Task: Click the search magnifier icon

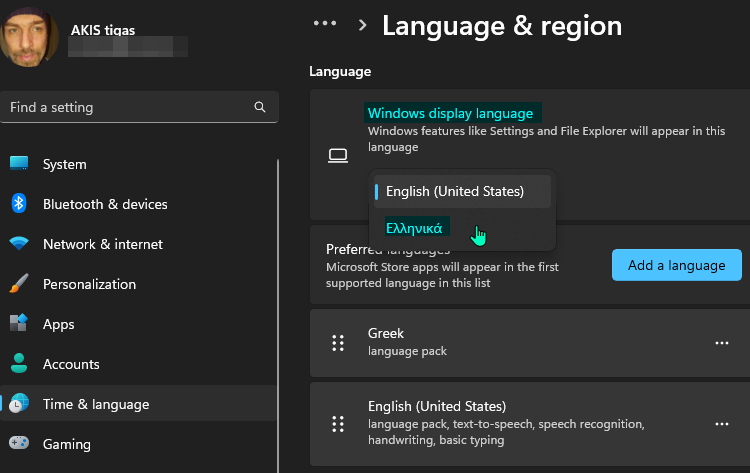Action: pos(260,107)
